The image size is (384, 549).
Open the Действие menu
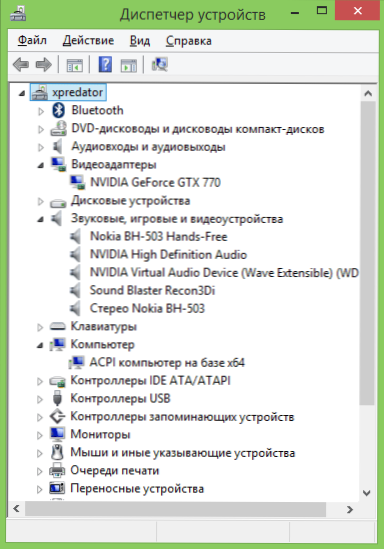88,41
